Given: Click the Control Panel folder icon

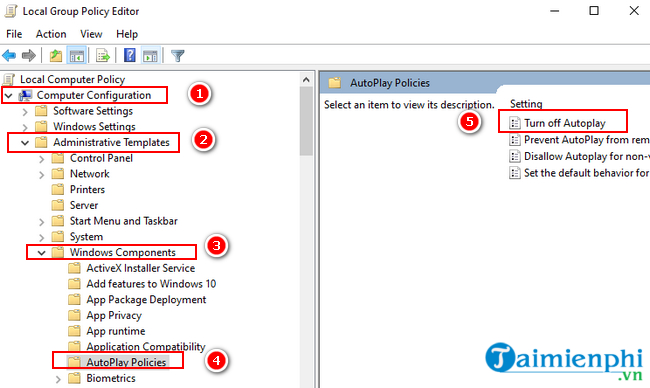Looking at the screenshot, I should 58,158.
